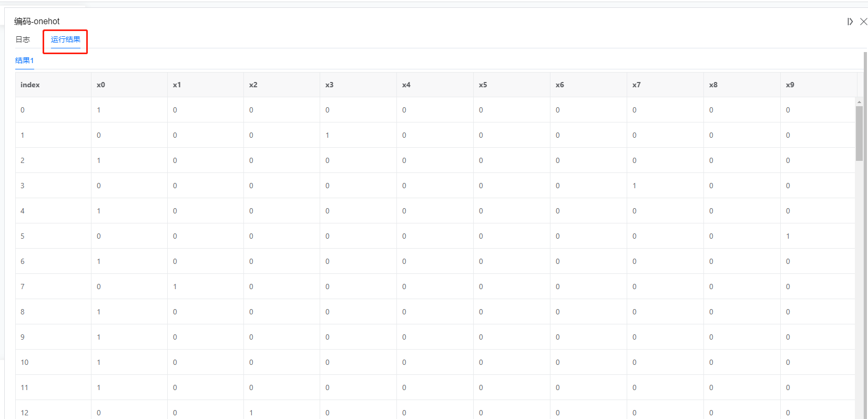The height and width of the screenshot is (419, 868).
Task: Click the index cell showing 10
Action: point(53,362)
